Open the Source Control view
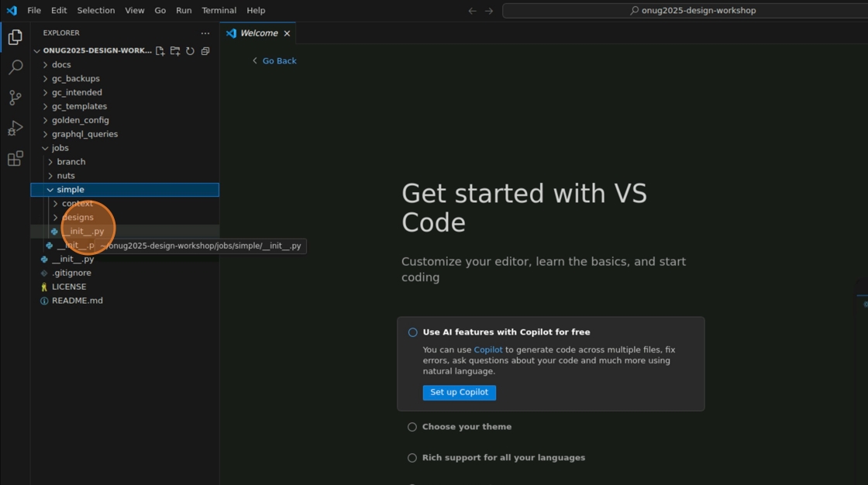 (15, 98)
